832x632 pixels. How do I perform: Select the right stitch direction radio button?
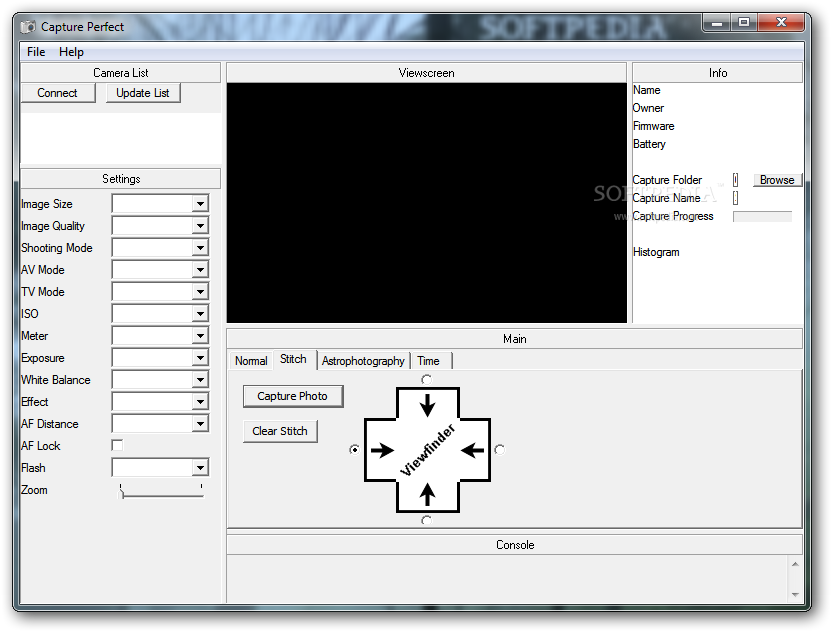499,449
